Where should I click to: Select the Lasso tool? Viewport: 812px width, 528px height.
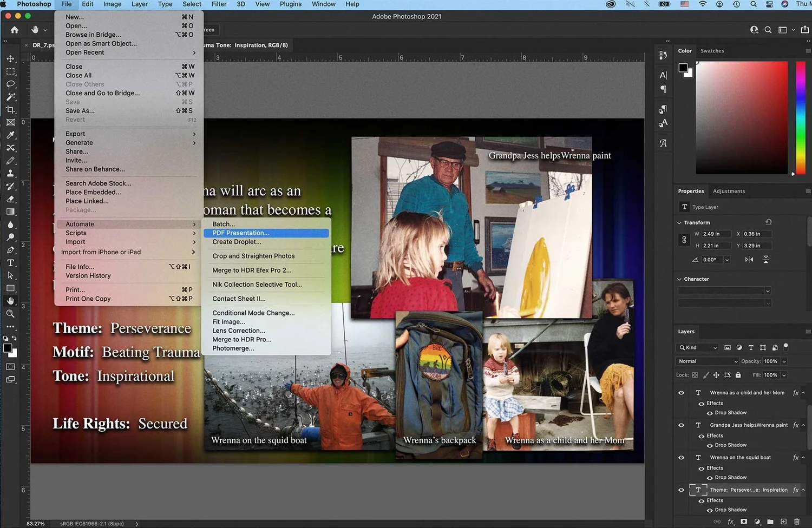pos(10,84)
